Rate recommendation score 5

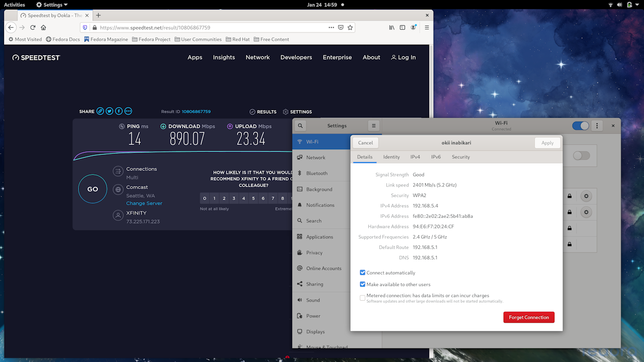pyautogui.click(x=254, y=198)
